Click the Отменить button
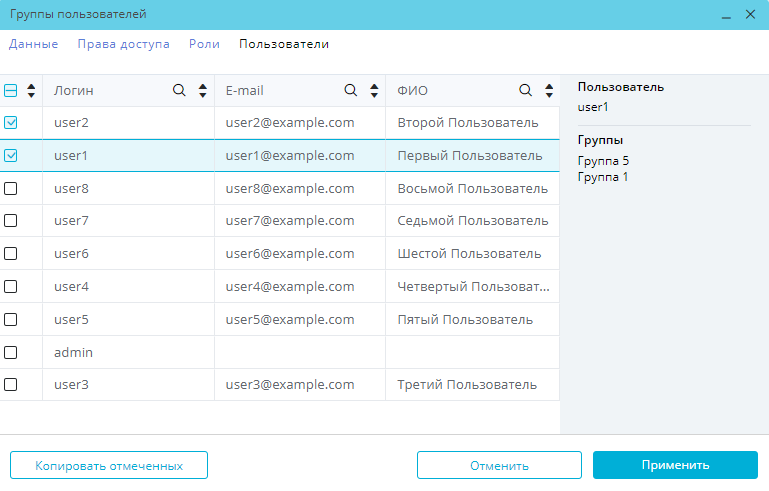 point(499,465)
